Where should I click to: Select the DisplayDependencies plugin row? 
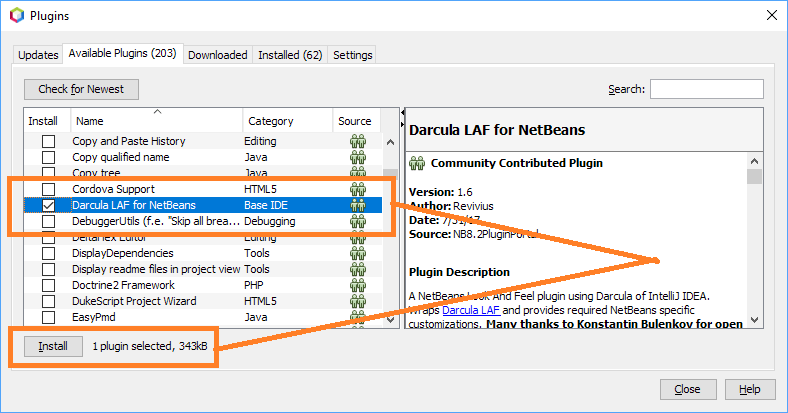pyautogui.click(x=203, y=253)
